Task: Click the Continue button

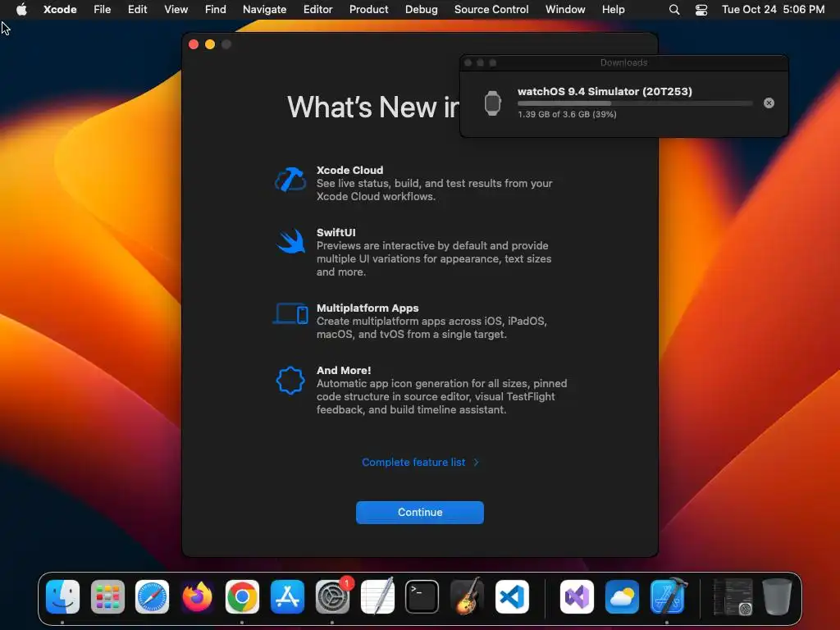Action: pyautogui.click(x=419, y=513)
